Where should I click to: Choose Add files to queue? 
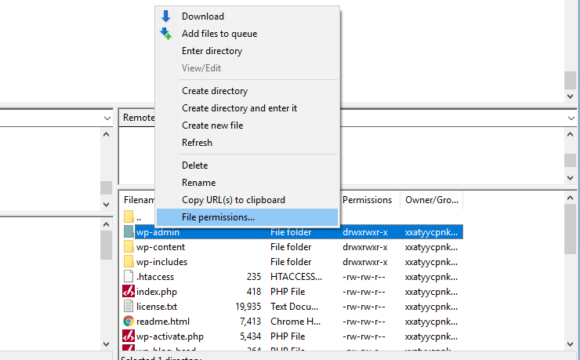click(x=219, y=34)
